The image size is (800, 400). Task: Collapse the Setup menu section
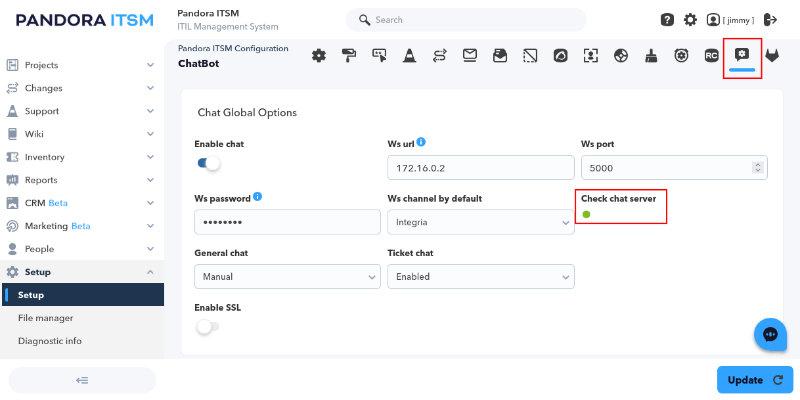pos(82,272)
